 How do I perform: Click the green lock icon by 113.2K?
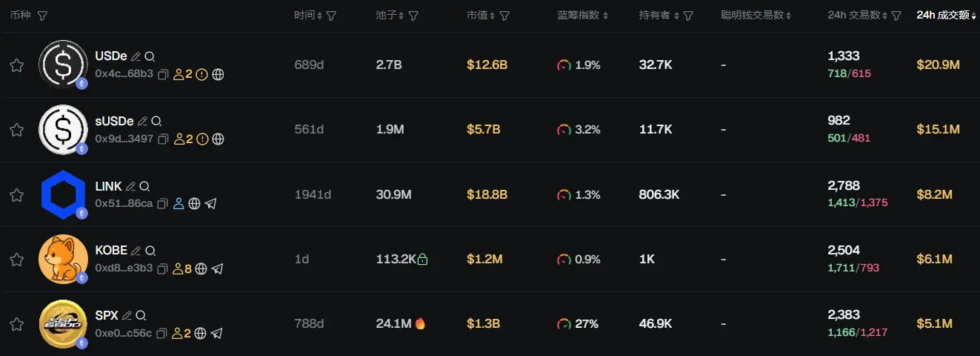click(x=422, y=260)
